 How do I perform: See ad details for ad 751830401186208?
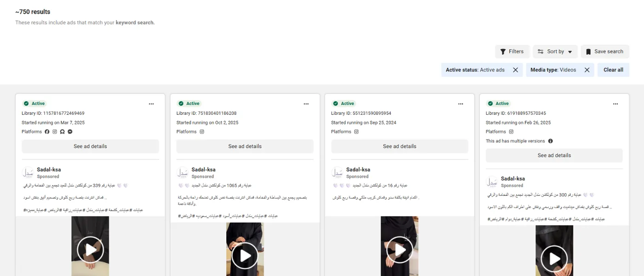point(245,147)
